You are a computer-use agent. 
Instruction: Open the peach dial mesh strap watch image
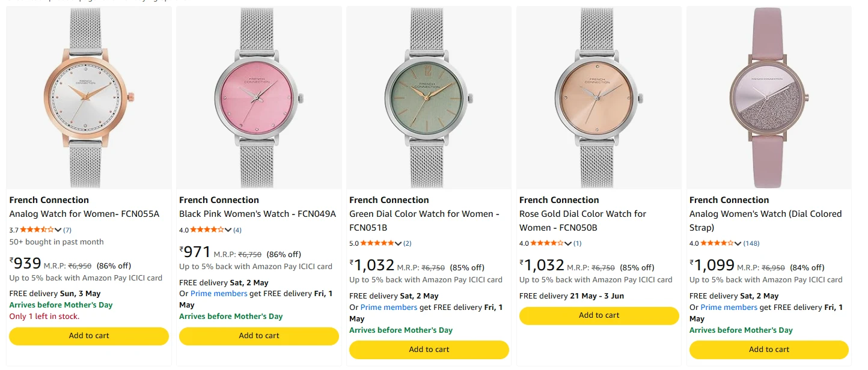point(599,97)
